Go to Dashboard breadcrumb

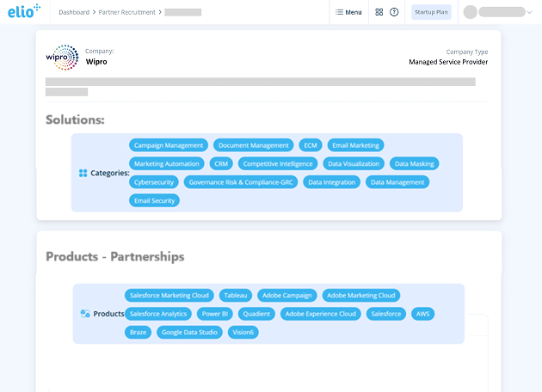tap(74, 12)
